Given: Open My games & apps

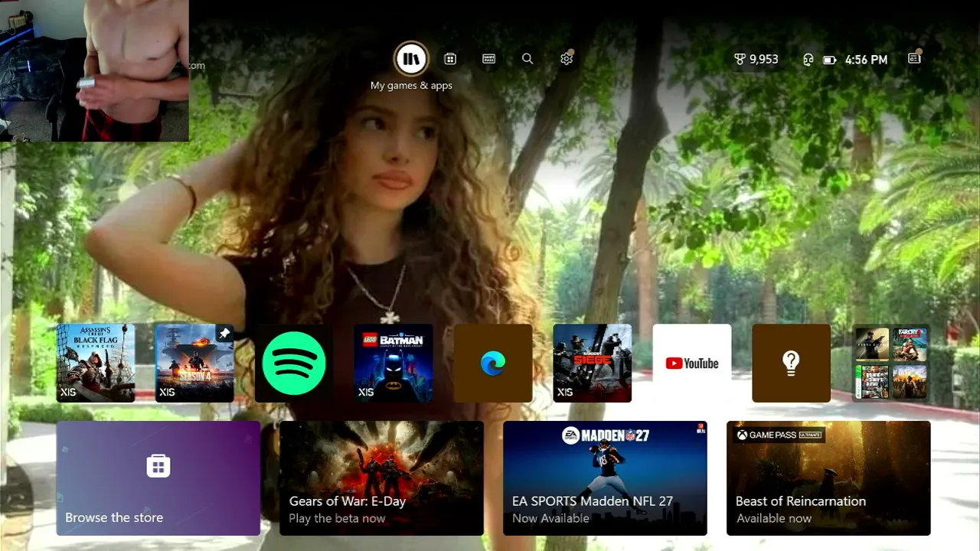Looking at the screenshot, I should click(x=411, y=59).
